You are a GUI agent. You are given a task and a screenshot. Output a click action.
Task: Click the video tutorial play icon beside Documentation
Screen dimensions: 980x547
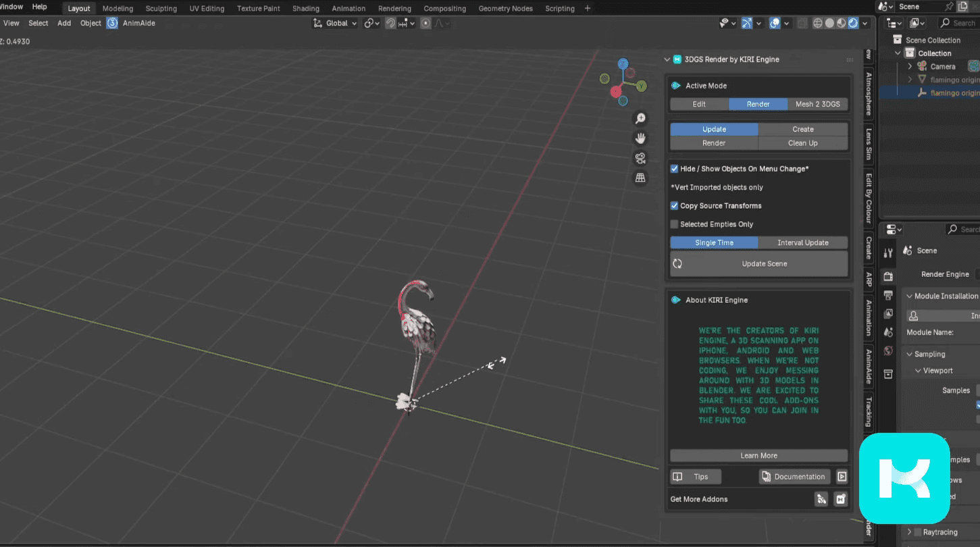pyautogui.click(x=842, y=477)
